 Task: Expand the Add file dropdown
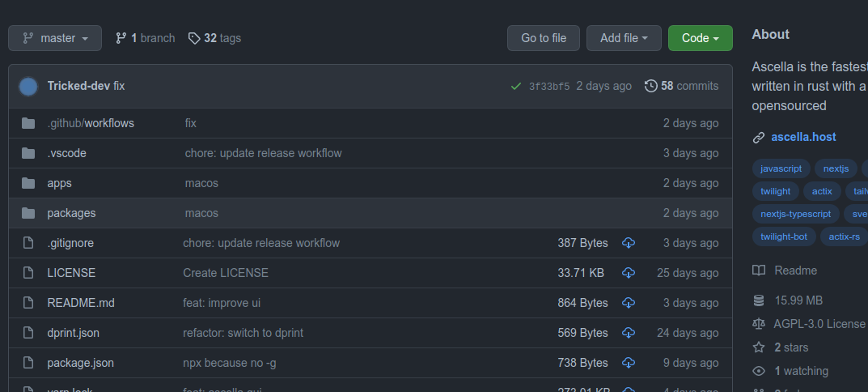tap(624, 38)
